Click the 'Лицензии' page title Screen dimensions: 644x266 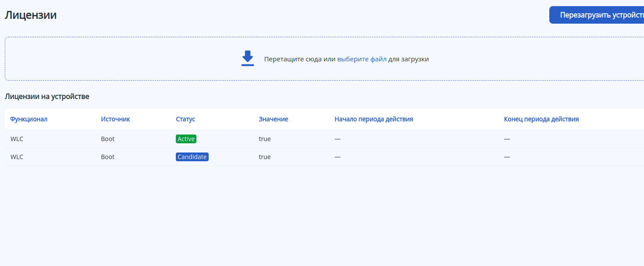[x=31, y=15]
